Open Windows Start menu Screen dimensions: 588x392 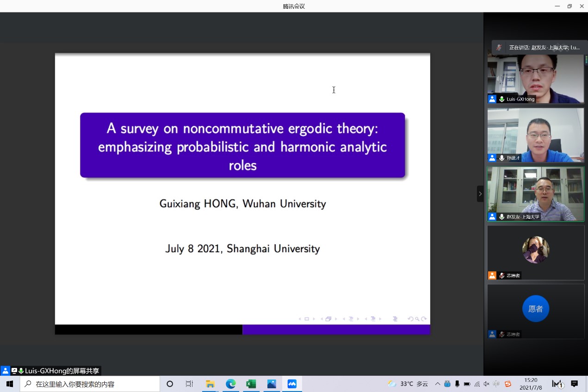10,384
